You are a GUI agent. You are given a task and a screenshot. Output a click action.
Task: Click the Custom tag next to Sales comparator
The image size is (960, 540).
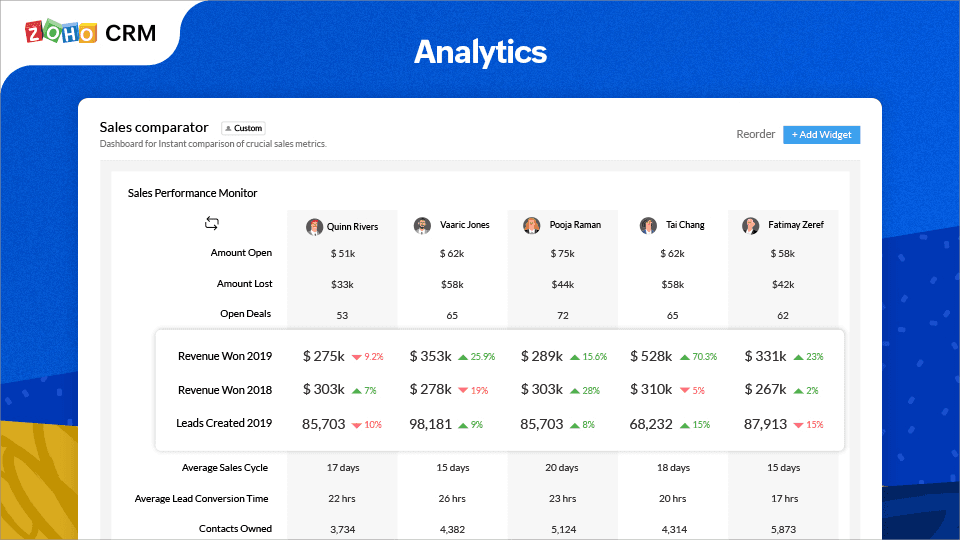click(x=243, y=128)
